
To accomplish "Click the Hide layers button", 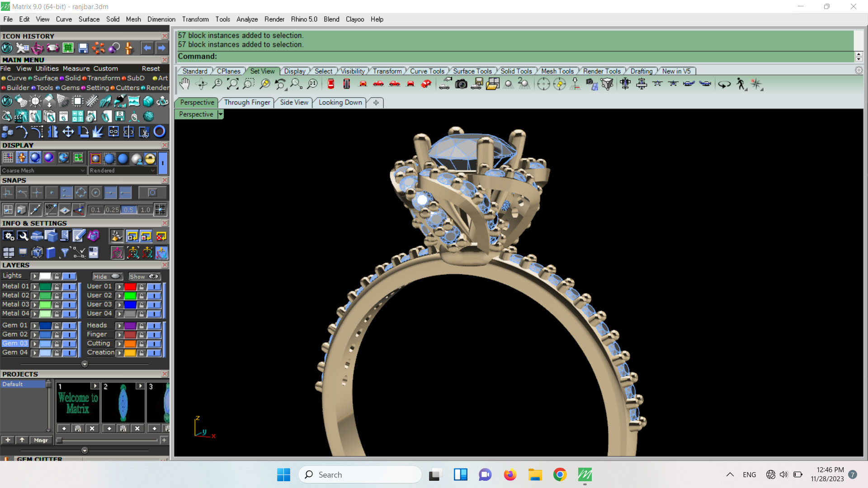I will [107, 277].
